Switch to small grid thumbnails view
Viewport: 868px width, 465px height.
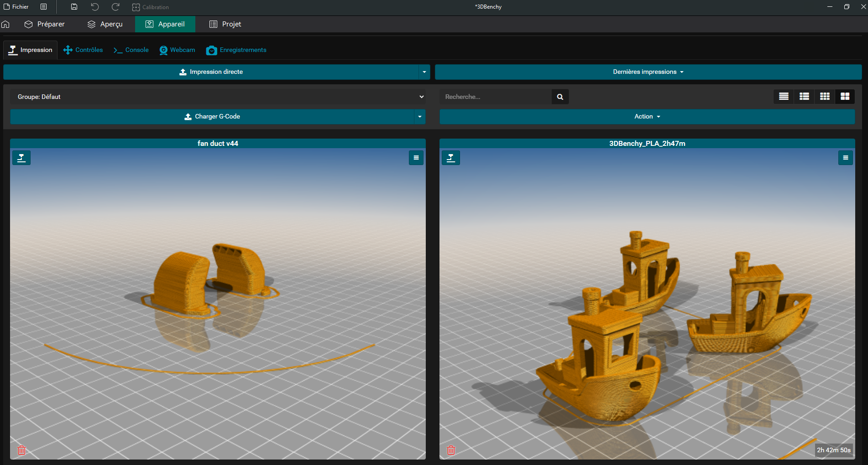[x=825, y=97]
